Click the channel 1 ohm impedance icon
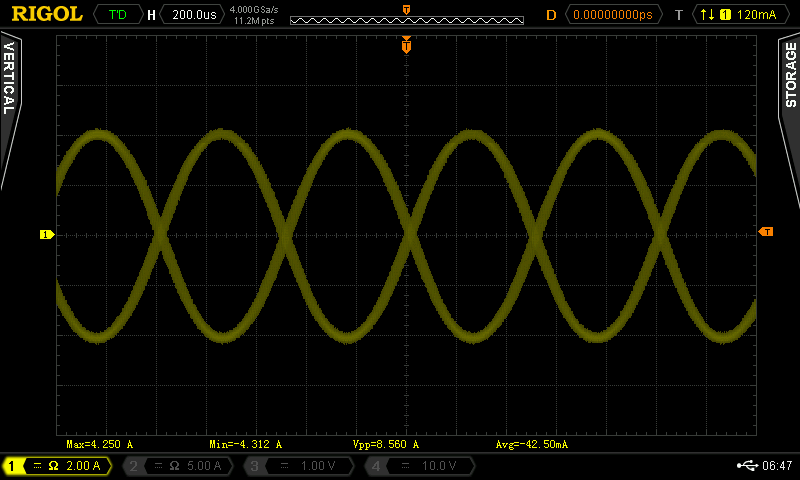Screen dimensions: 800x480 [53, 466]
